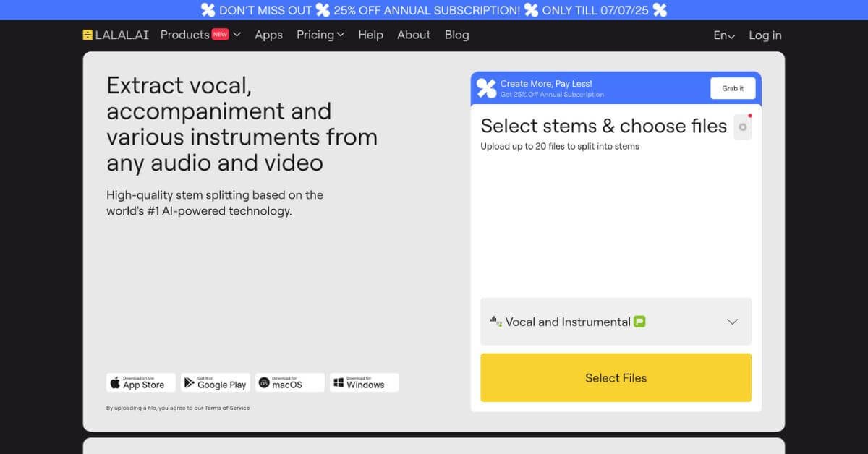The height and width of the screenshot is (454, 868).
Task: Download on the App Store badge
Action: pos(140,382)
